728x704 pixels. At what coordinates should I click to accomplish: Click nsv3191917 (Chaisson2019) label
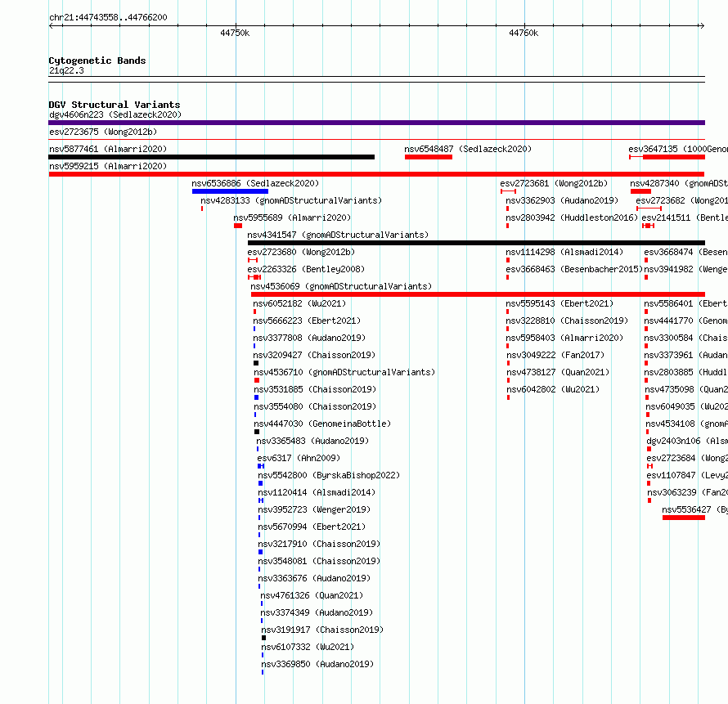(x=322, y=630)
